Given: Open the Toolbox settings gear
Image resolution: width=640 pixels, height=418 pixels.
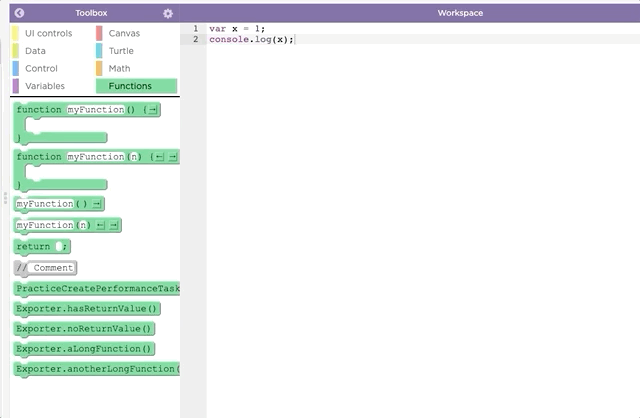Looking at the screenshot, I should point(168,13).
